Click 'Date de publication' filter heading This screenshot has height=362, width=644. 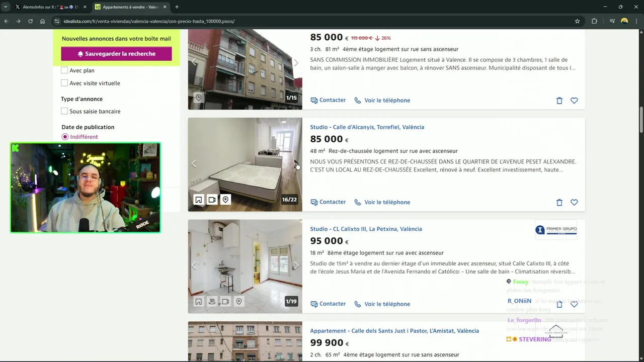pos(88,127)
